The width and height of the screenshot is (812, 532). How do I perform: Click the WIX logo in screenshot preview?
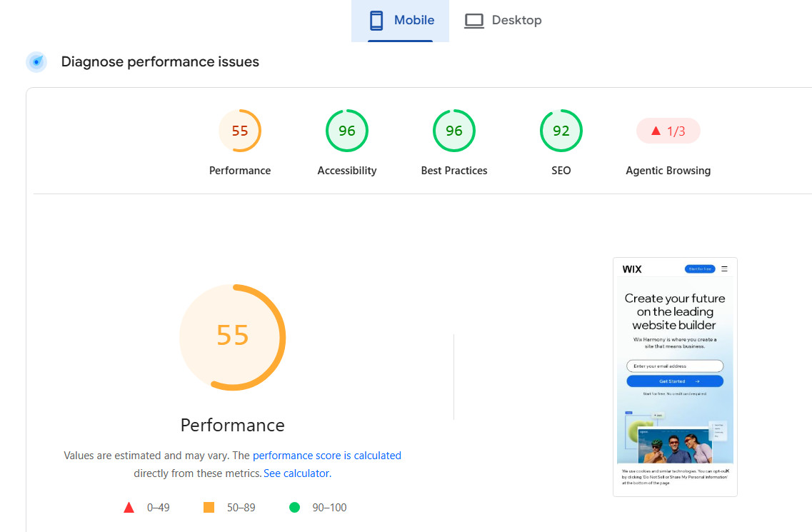[632, 269]
